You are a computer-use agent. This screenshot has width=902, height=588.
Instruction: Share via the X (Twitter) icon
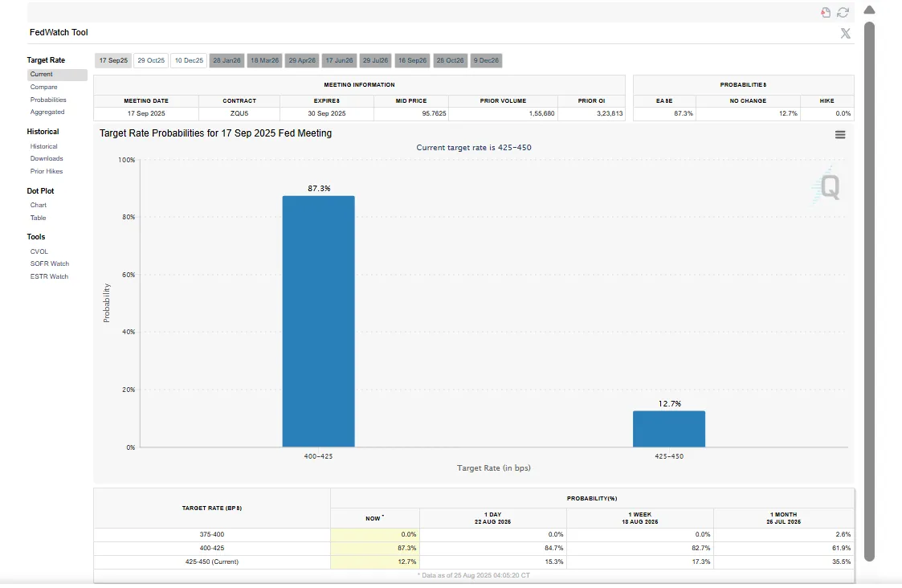pyautogui.click(x=845, y=33)
